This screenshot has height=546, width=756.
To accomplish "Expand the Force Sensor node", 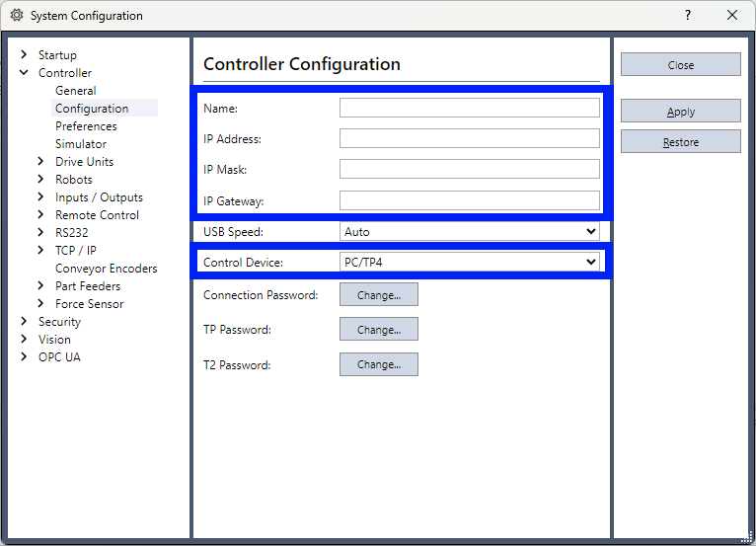I will (41, 303).
